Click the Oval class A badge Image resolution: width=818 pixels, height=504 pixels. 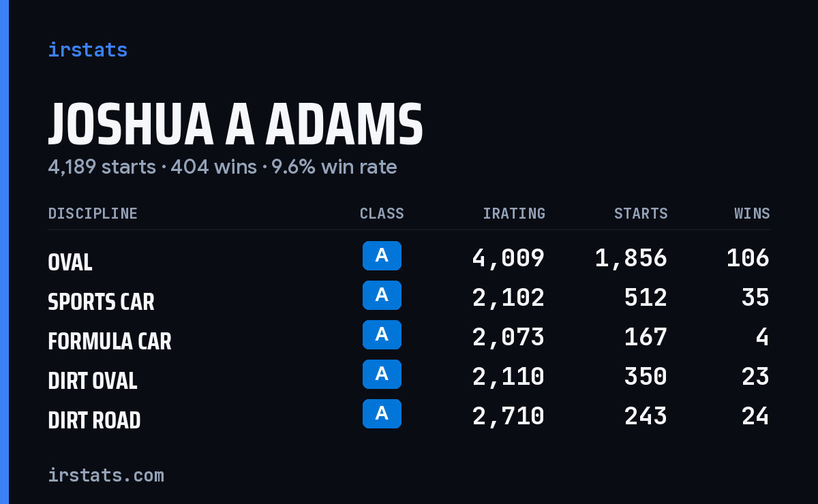(x=382, y=256)
